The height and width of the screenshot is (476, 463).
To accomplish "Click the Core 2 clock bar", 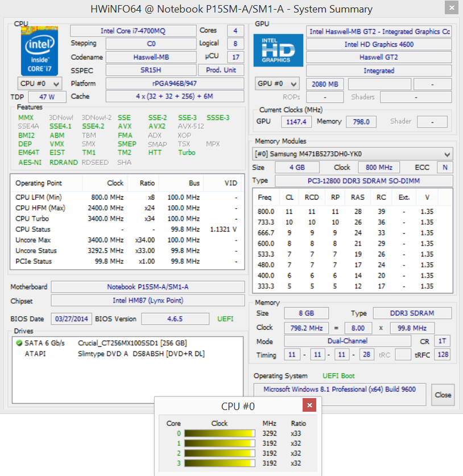I will [x=220, y=453].
